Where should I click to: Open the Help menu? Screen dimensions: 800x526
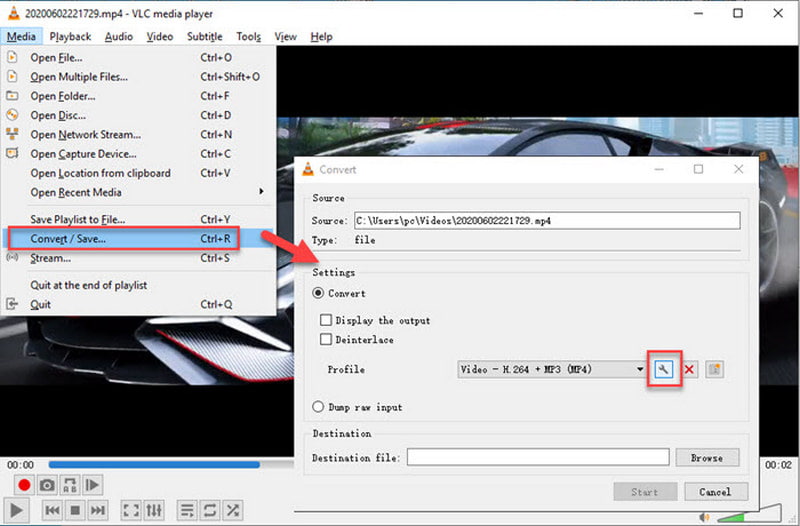pyautogui.click(x=321, y=36)
